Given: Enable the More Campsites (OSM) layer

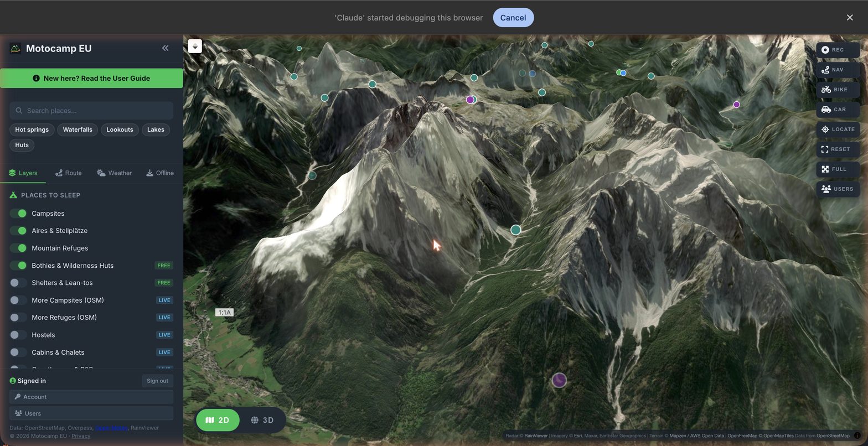Looking at the screenshot, I should pyautogui.click(x=18, y=300).
